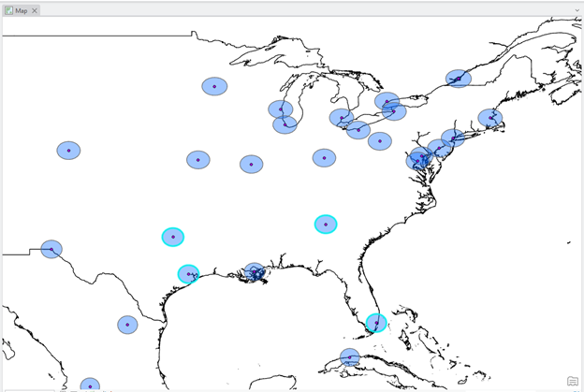Select the buffer on the St. Lawrence River

coord(459,79)
